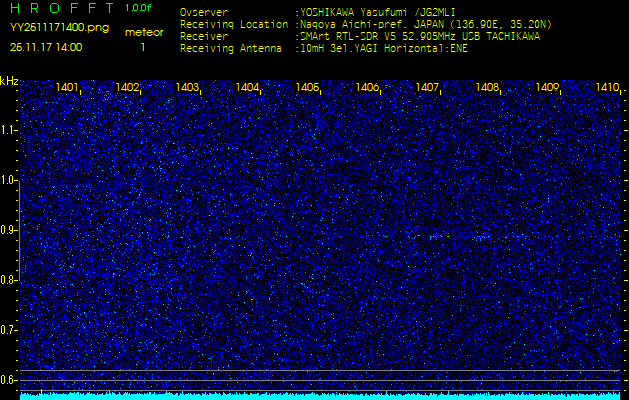This screenshot has width=629, height=400.
Task: Click the word meteor in header
Action: tap(144, 33)
